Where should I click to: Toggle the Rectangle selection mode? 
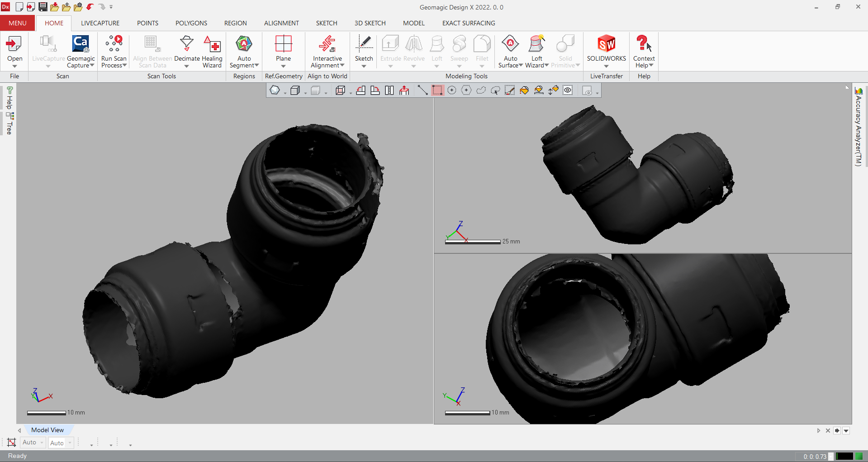(437, 90)
